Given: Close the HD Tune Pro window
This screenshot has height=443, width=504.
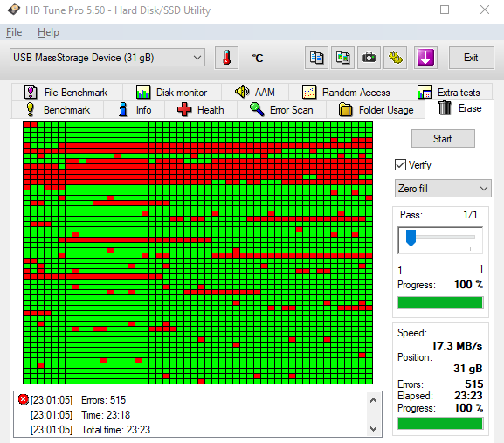Looking at the screenshot, I should (485, 10).
